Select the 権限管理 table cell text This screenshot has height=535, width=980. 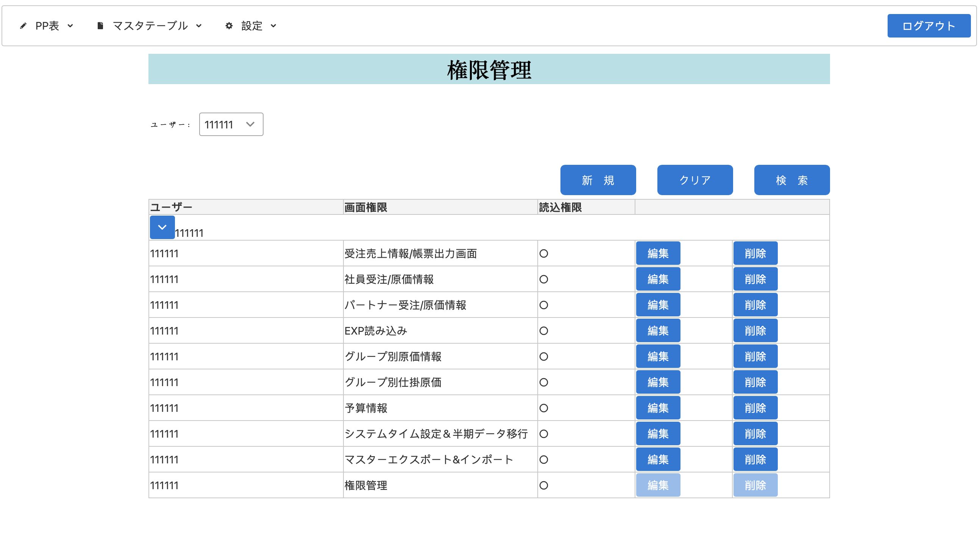coord(365,485)
